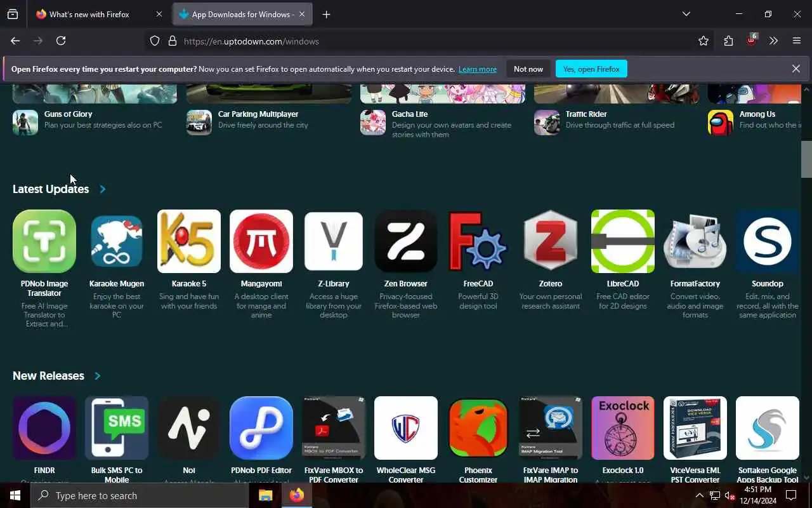
Task: Click the taskbar search box
Action: [140, 495]
